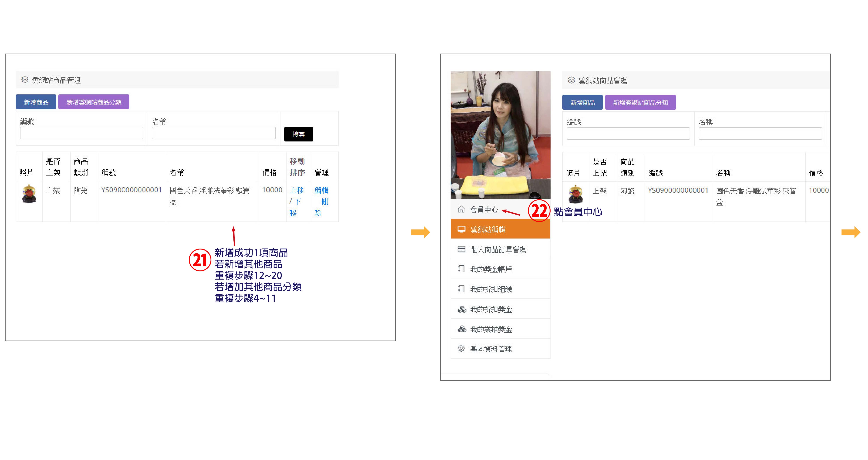
Task: Focus the 編號 input in left panel
Action: 82,133
